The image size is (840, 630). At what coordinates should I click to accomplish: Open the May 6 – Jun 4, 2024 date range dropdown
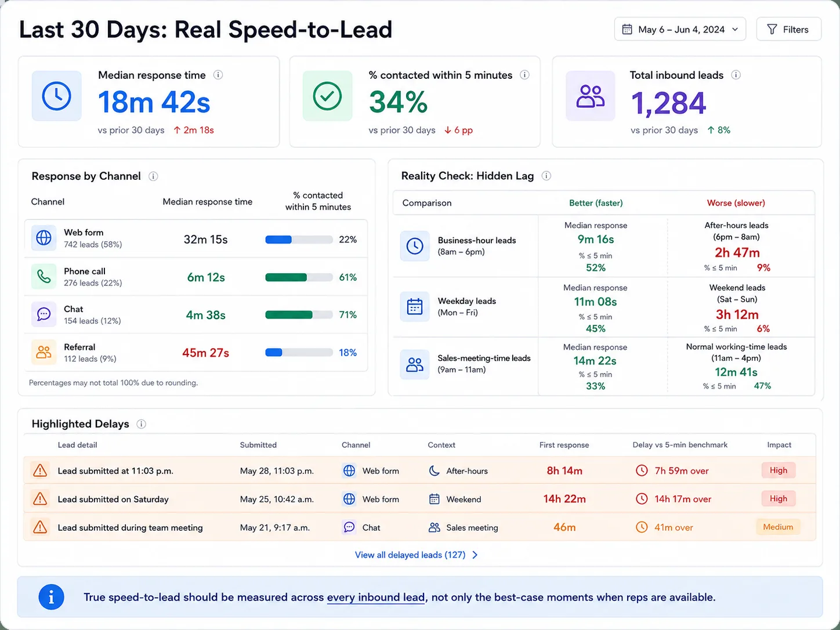click(x=680, y=29)
